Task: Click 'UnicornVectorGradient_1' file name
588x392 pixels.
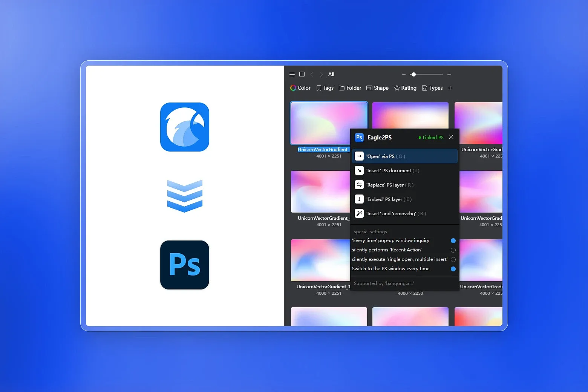Action: tap(323, 287)
